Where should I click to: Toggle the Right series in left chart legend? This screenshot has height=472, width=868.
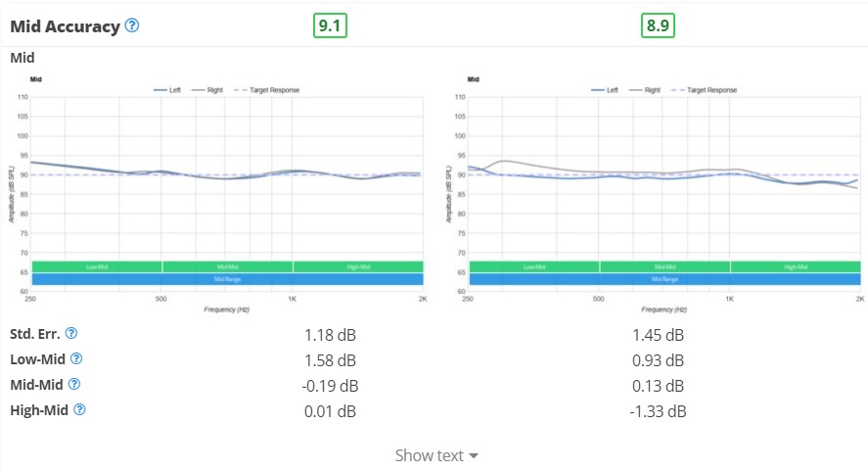[207, 90]
